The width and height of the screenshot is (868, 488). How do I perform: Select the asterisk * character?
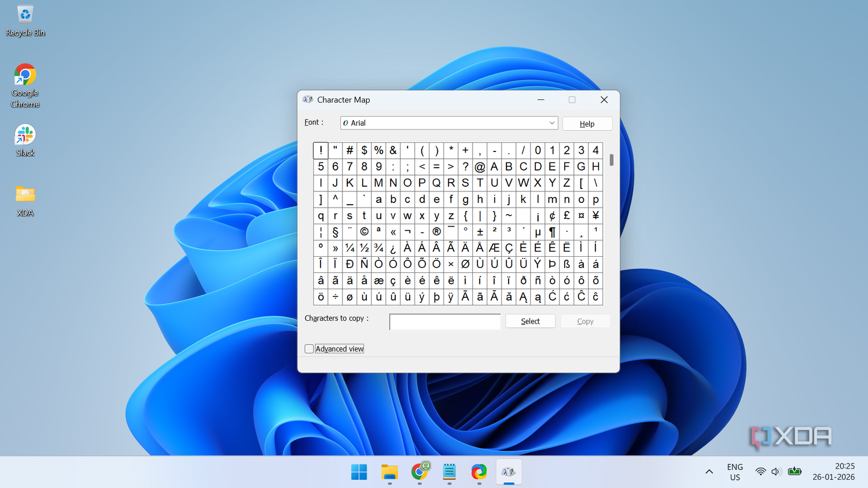click(451, 150)
